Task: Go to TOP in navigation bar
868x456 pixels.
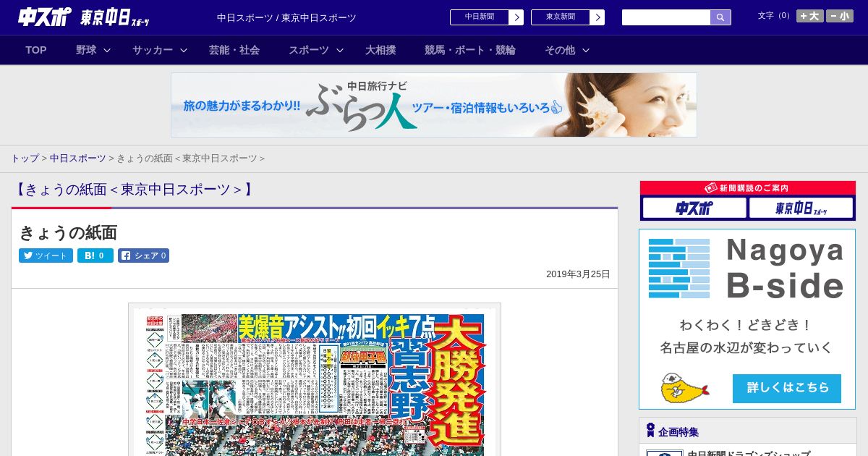Action: [x=36, y=50]
